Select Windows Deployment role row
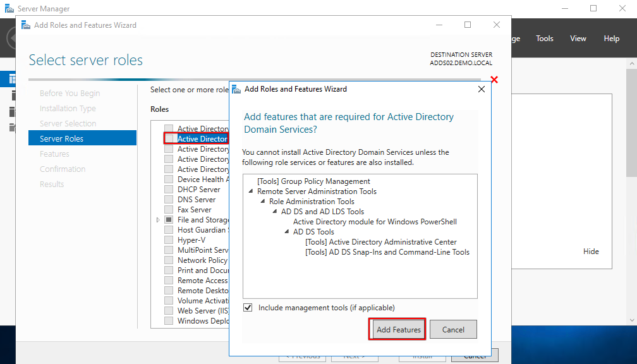Image resolution: width=637 pixels, height=364 pixels. 203,321
